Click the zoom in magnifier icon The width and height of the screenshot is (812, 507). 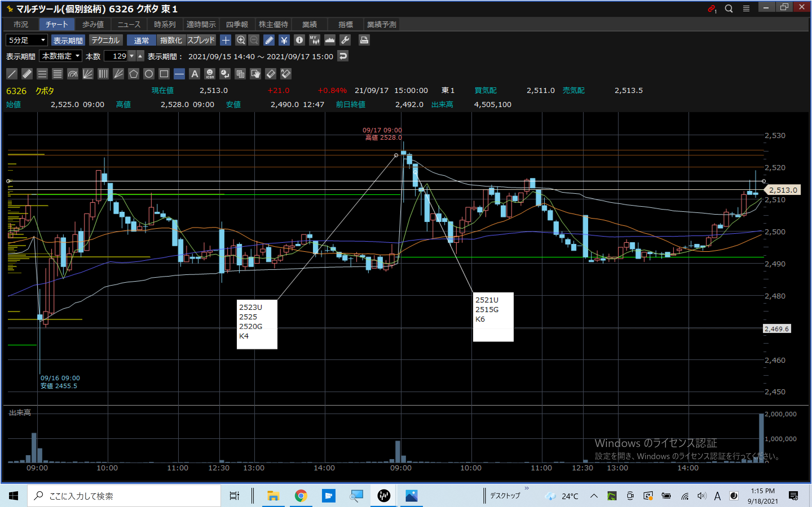pyautogui.click(x=240, y=40)
